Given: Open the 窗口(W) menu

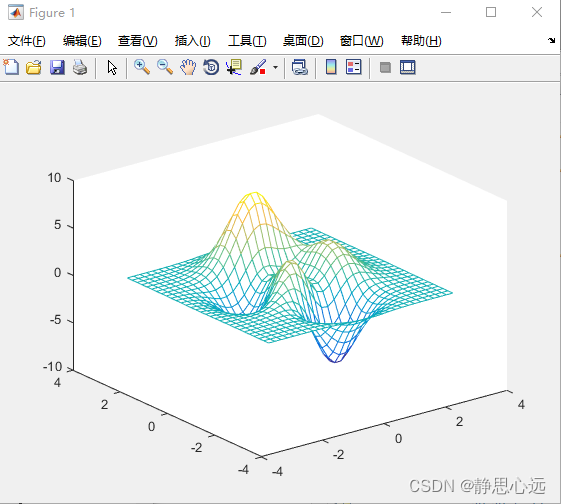Looking at the screenshot, I should point(361,41).
